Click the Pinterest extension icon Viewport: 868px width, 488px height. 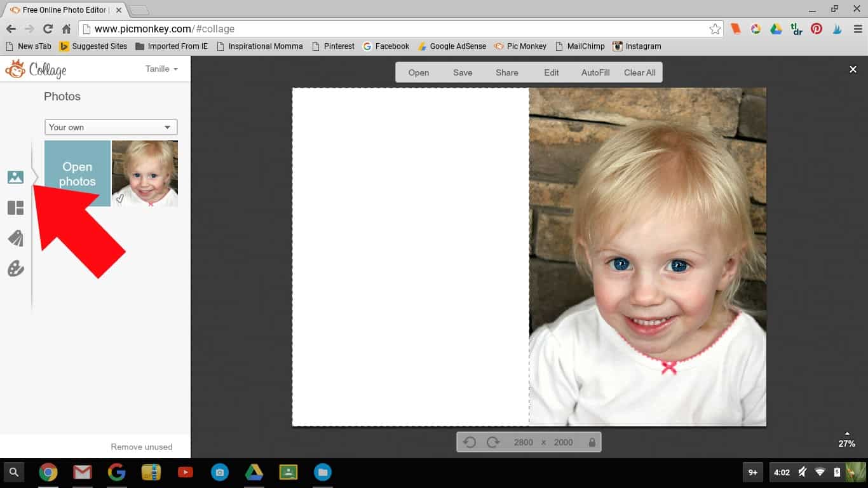(817, 29)
